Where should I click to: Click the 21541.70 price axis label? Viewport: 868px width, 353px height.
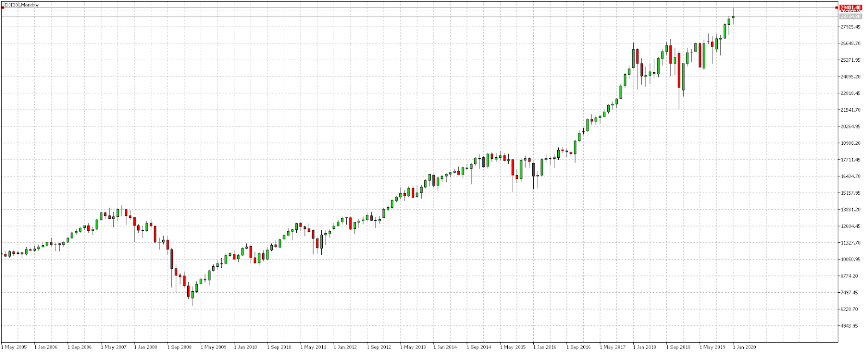tap(850, 110)
